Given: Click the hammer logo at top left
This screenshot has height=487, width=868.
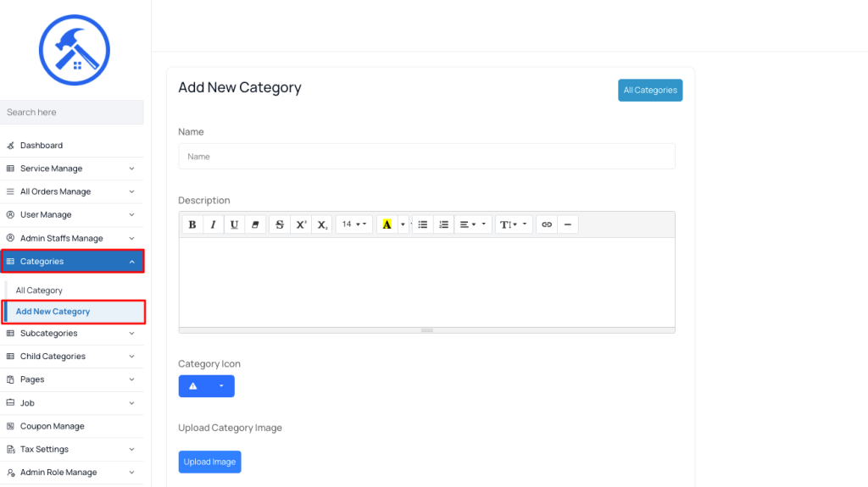Looking at the screenshot, I should click(x=75, y=50).
